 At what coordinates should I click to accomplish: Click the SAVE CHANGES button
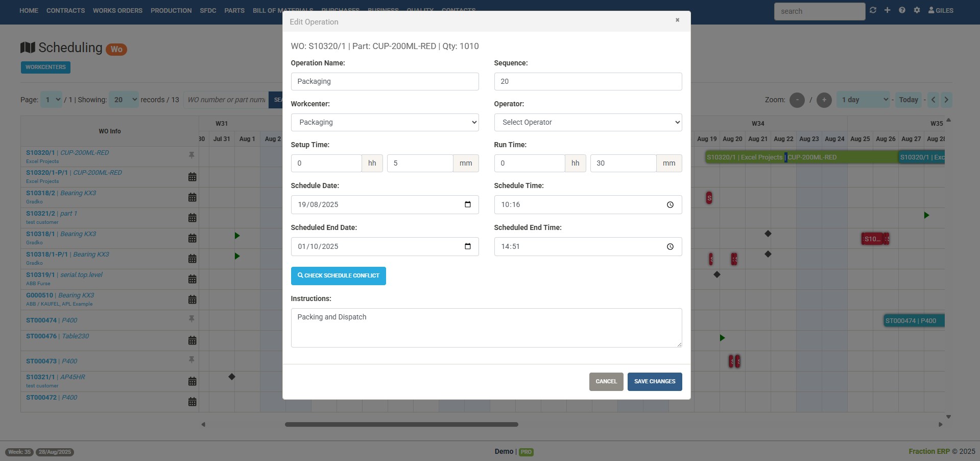pyautogui.click(x=654, y=381)
